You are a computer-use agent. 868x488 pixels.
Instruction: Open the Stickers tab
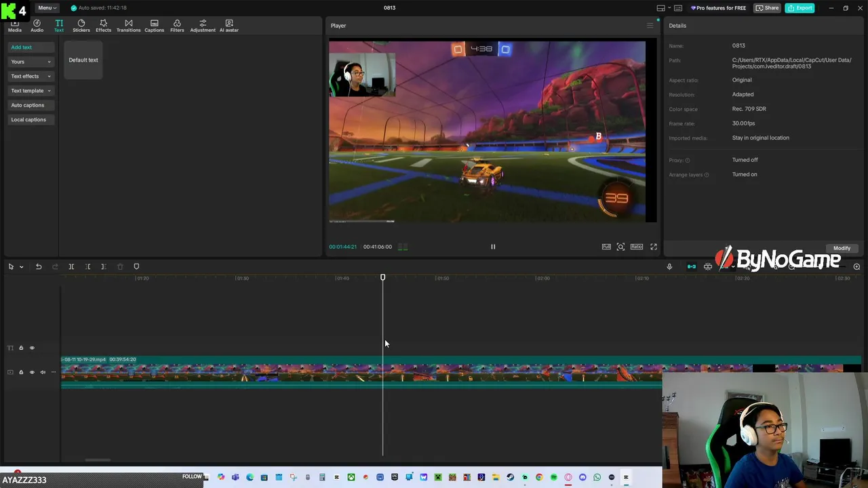point(81,26)
